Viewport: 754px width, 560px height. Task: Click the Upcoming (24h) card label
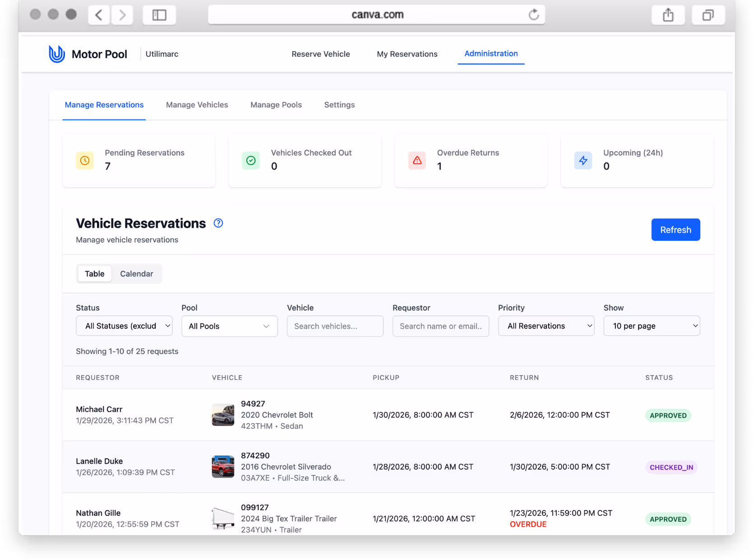633,153
